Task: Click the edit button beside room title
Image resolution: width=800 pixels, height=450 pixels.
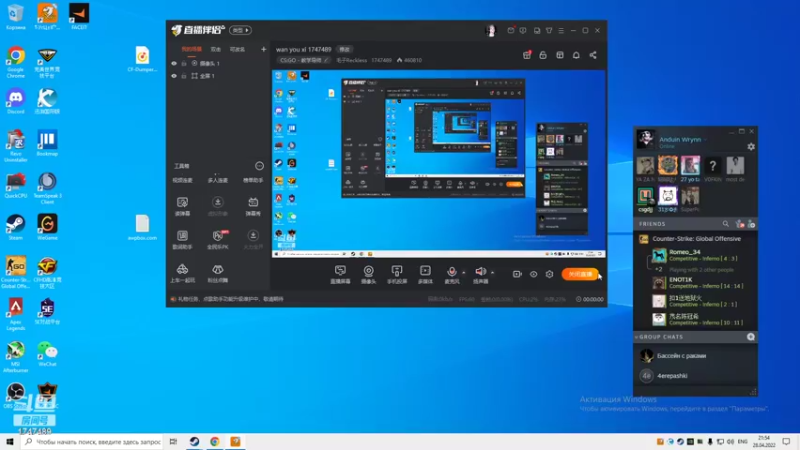Action: coord(345,49)
